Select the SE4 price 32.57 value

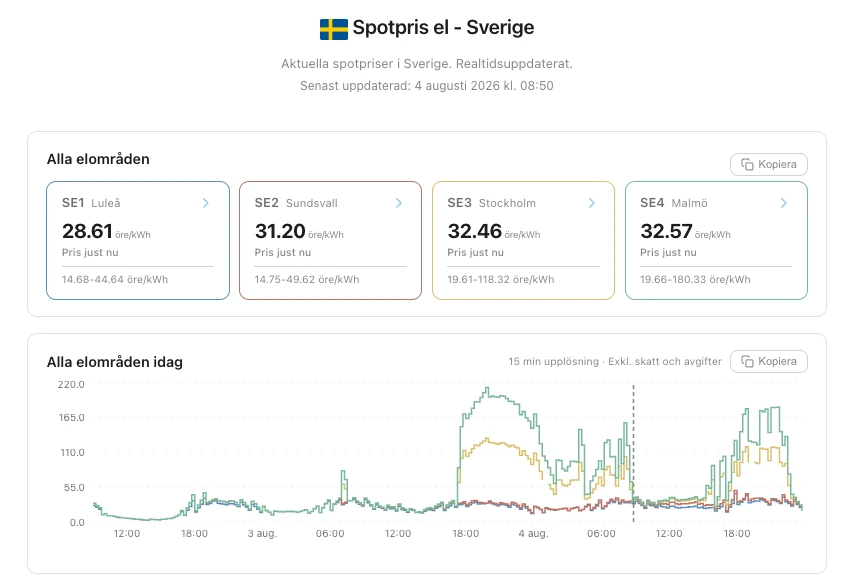(x=666, y=231)
